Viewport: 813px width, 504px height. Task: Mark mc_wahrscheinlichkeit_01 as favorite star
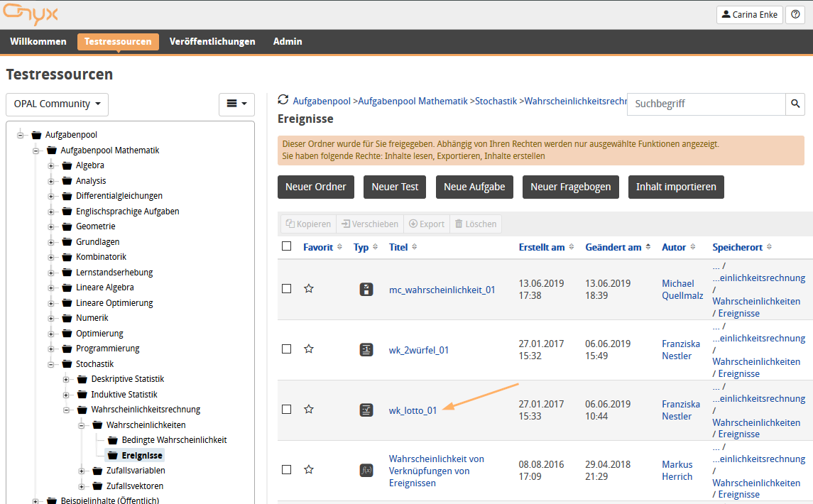pos(309,289)
